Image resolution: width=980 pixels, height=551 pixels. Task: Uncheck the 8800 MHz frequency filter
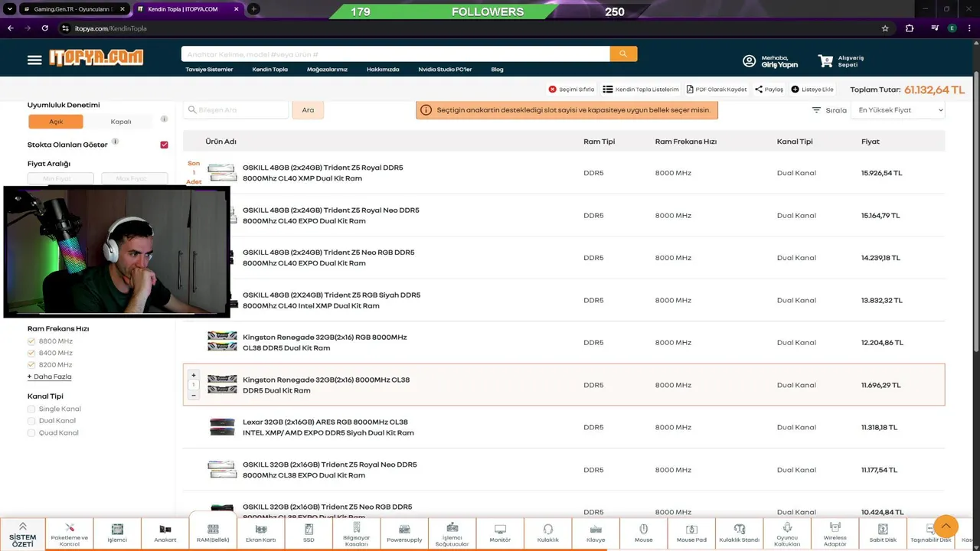point(31,341)
